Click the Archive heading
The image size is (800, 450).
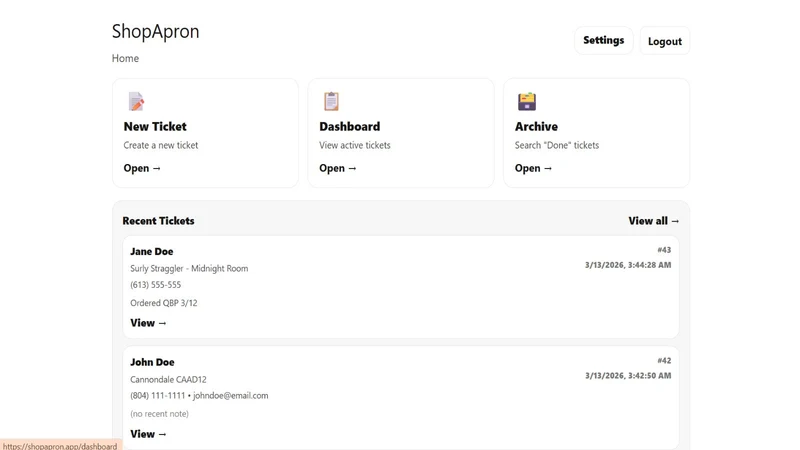(x=536, y=127)
